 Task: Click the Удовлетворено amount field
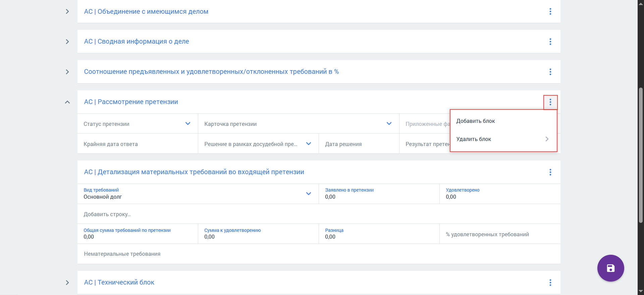click(500, 194)
